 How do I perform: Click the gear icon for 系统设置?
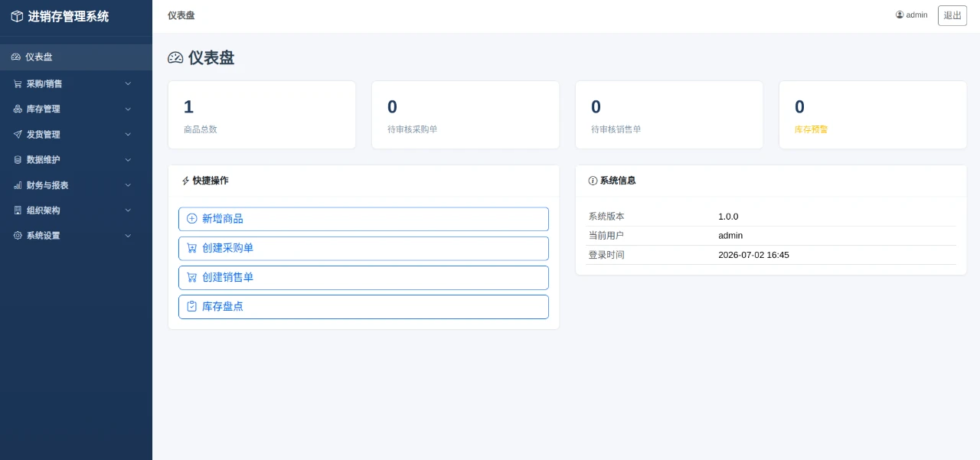18,235
